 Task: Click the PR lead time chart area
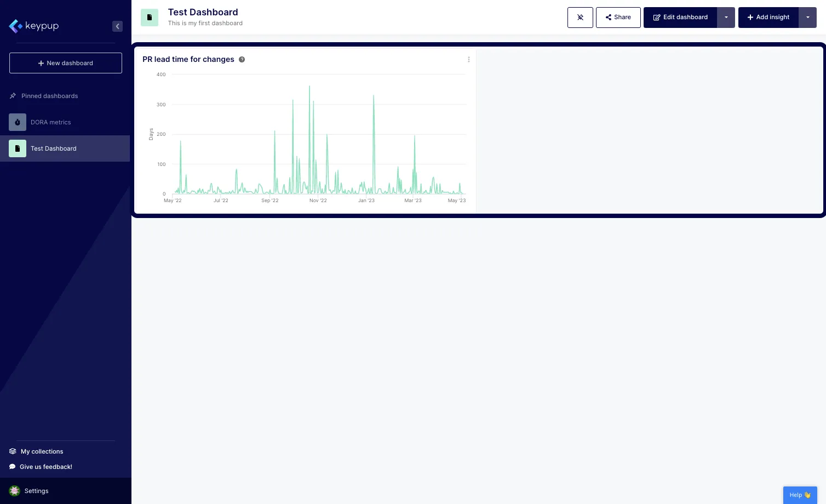[x=318, y=137]
